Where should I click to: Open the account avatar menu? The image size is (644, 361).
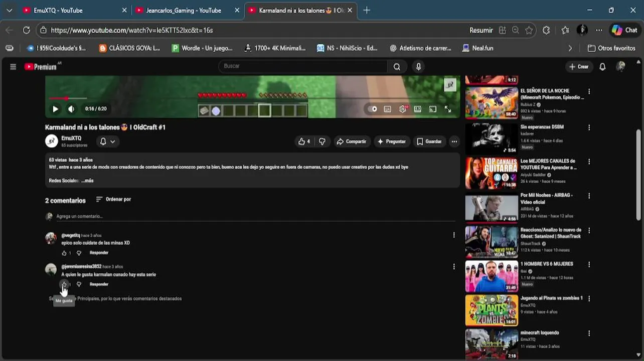coord(621,67)
